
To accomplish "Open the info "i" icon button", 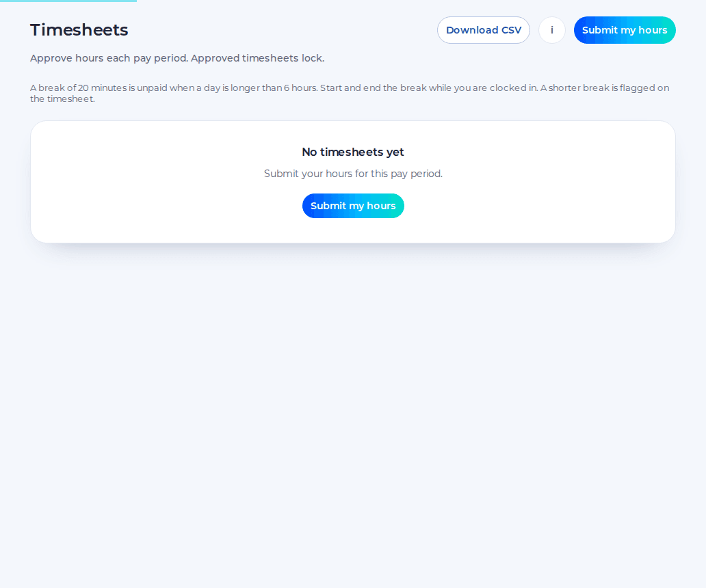I will pyautogui.click(x=551, y=30).
